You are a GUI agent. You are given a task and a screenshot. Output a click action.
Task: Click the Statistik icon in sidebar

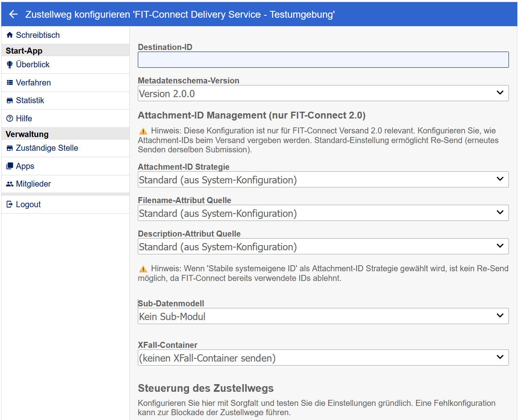10,100
